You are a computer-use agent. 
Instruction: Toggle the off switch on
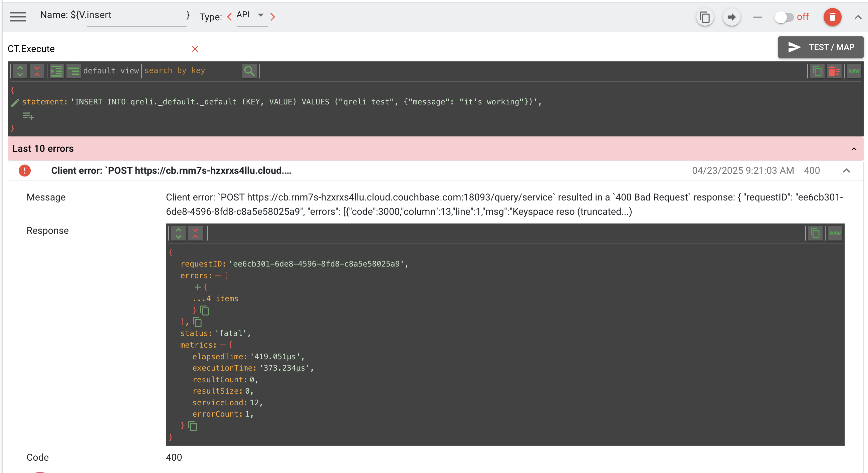pyautogui.click(x=784, y=17)
